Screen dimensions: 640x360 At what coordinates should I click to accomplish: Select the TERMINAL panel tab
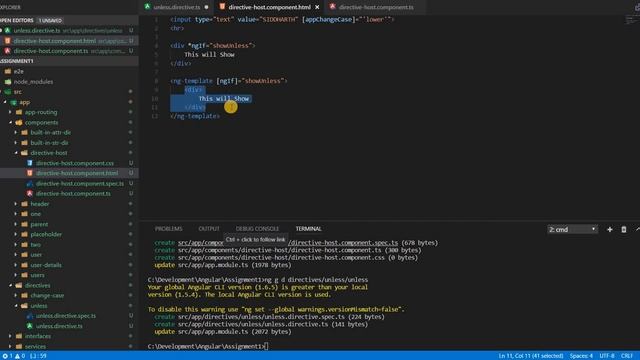coord(309,229)
